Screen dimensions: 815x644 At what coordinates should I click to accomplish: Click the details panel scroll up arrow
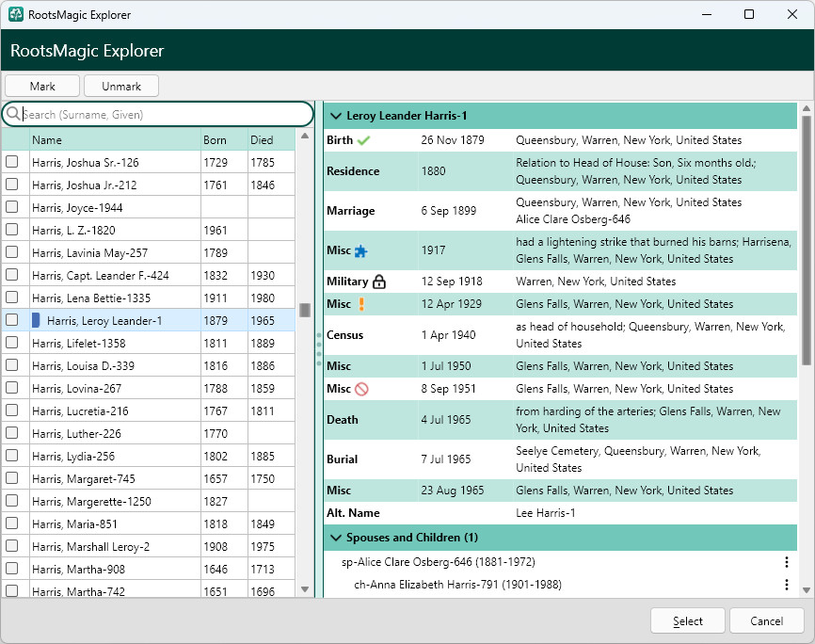(807, 108)
